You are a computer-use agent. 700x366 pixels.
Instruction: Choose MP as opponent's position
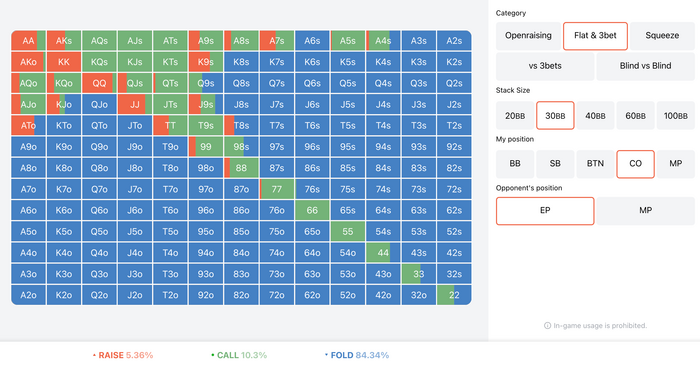point(645,211)
